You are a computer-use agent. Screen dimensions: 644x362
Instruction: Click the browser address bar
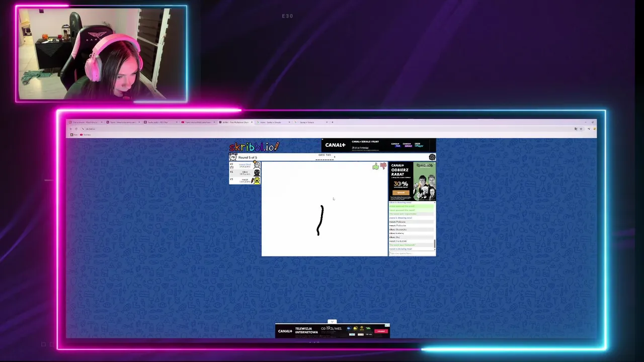(x=327, y=129)
